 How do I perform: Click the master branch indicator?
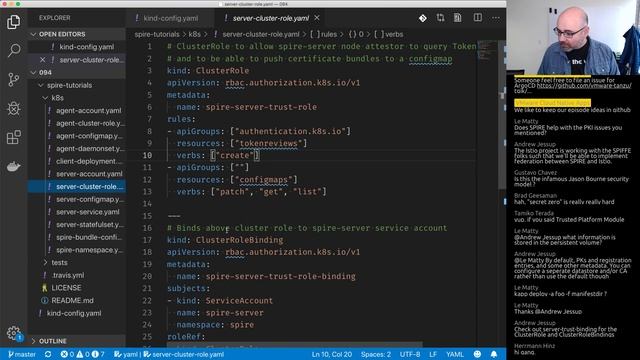point(22,354)
